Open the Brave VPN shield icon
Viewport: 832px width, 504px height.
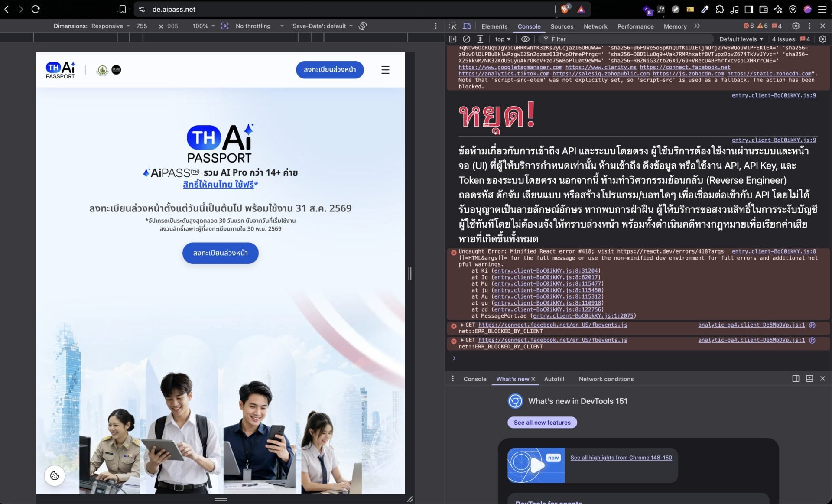pos(793,9)
